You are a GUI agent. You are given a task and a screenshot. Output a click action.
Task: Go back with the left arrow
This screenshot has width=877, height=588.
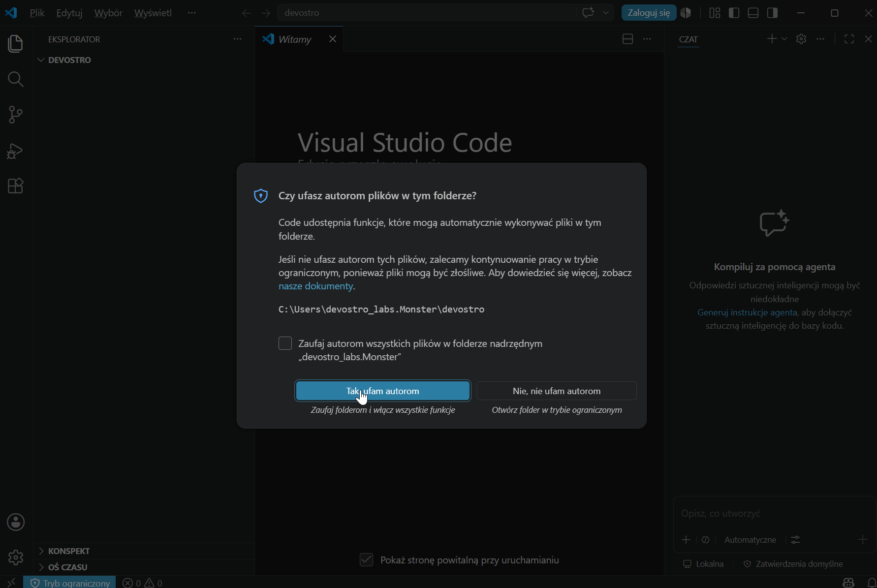point(247,13)
